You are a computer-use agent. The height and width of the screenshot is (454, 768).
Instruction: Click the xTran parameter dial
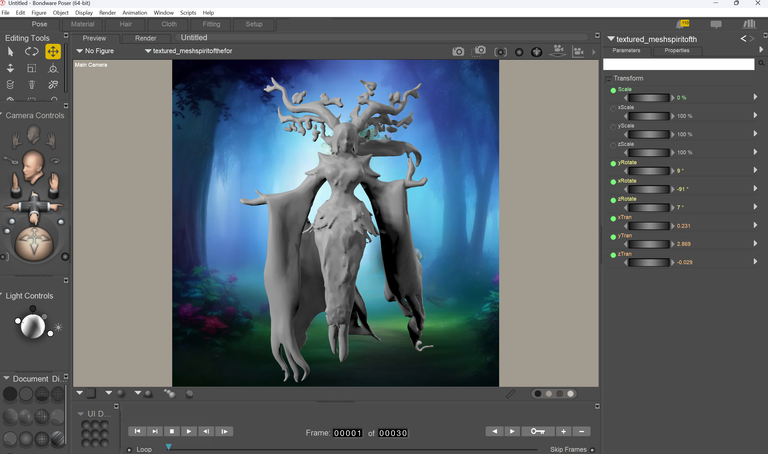click(x=649, y=225)
